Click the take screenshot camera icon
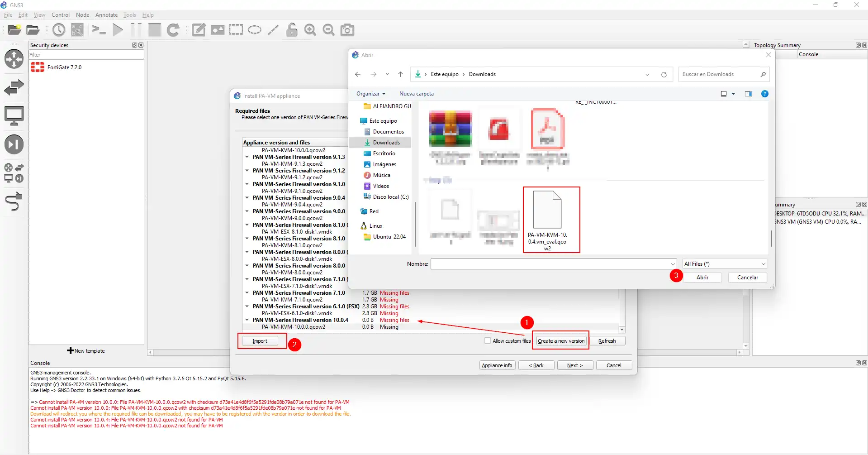This screenshot has width=868, height=455. 347,30
